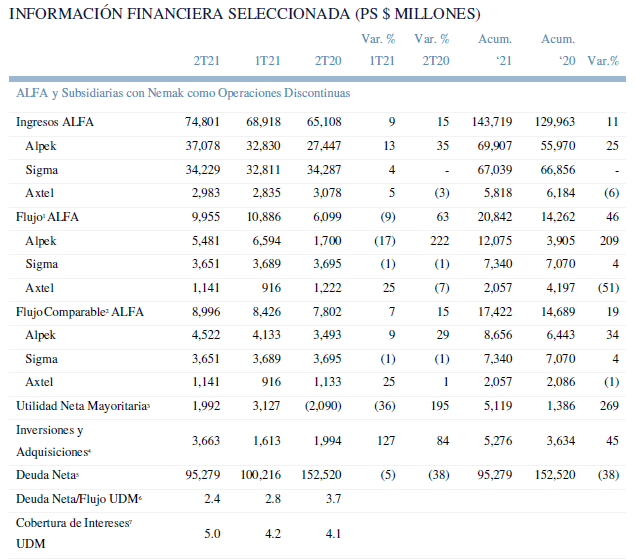Select the value 14,262

pos(558,217)
